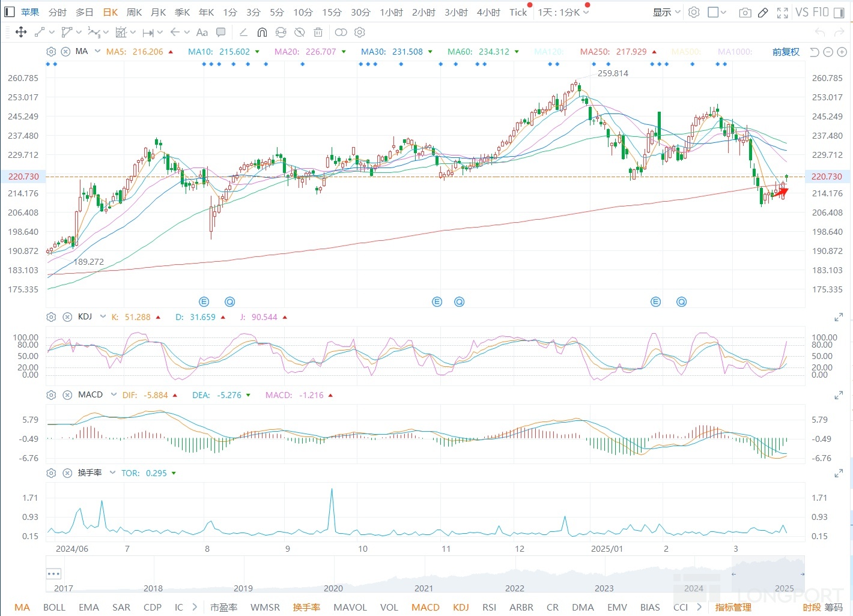Click the screenshot camera icon

pyautogui.click(x=745, y=13)
